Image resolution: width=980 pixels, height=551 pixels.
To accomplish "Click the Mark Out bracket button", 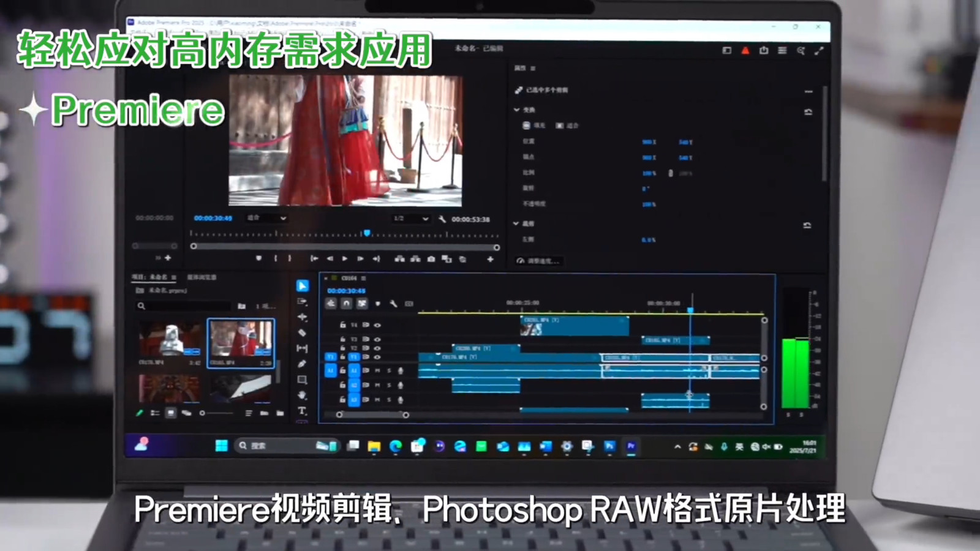I will coord(290,258).
